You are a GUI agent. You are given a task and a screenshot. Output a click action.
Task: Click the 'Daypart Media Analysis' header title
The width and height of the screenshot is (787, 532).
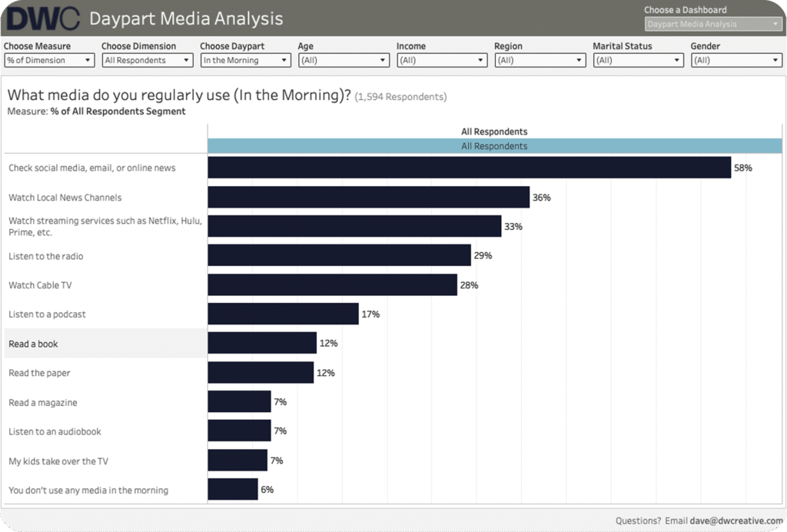click(x=186, y=18)
